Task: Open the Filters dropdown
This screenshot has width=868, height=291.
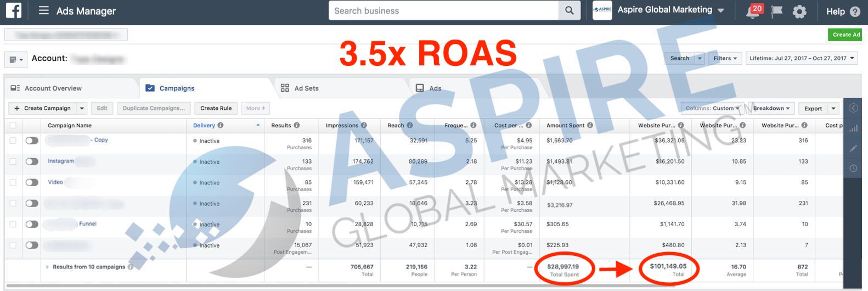Action: pyautogui.click(x=725, y=58)
